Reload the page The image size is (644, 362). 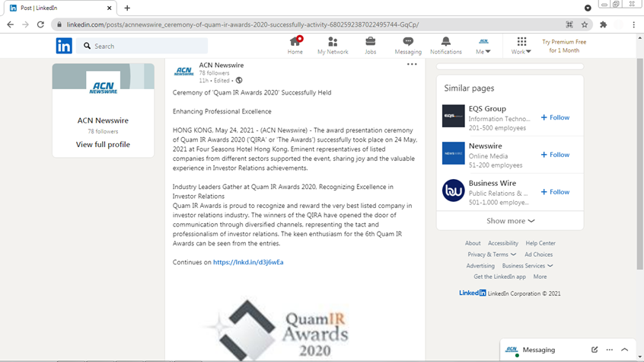40,24
